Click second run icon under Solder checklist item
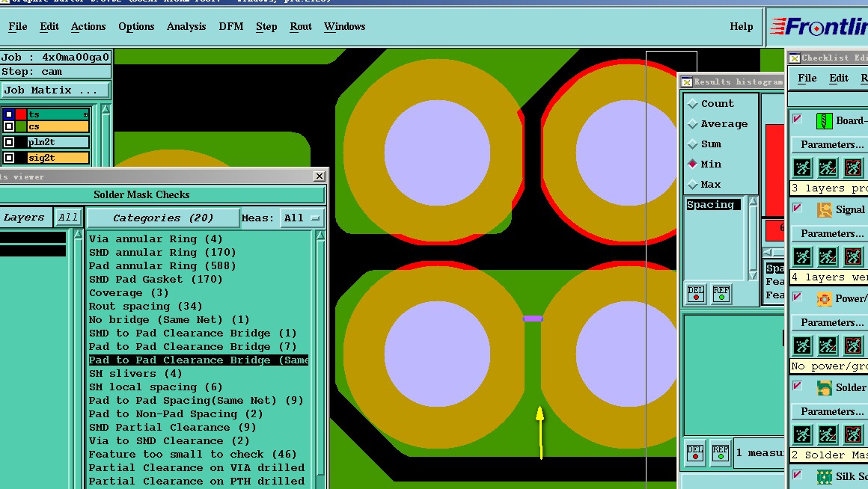Screen dimensions: 868x489 pos(828,434)
